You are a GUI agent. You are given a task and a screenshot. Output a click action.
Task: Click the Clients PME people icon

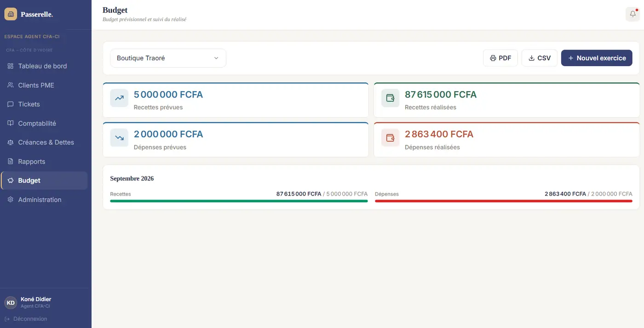(x=11, y=85)
